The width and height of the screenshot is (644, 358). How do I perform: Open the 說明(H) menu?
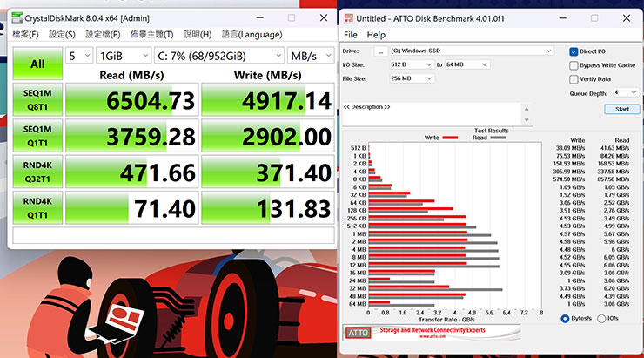click(198, 35)
